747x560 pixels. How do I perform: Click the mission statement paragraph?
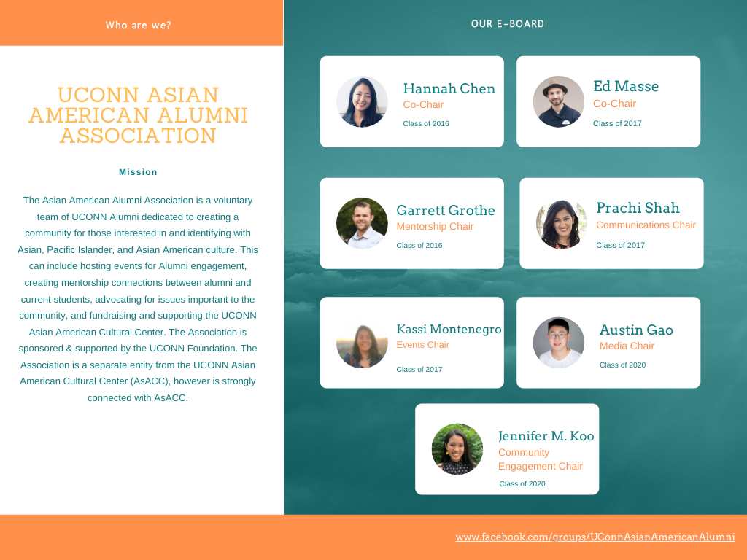[138, 299]
